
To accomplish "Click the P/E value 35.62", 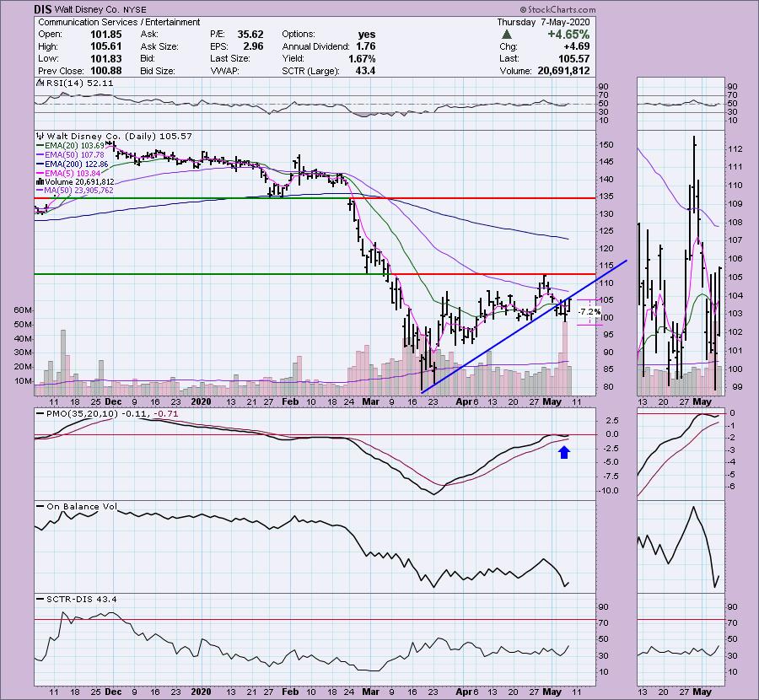I will coord(250,35).
